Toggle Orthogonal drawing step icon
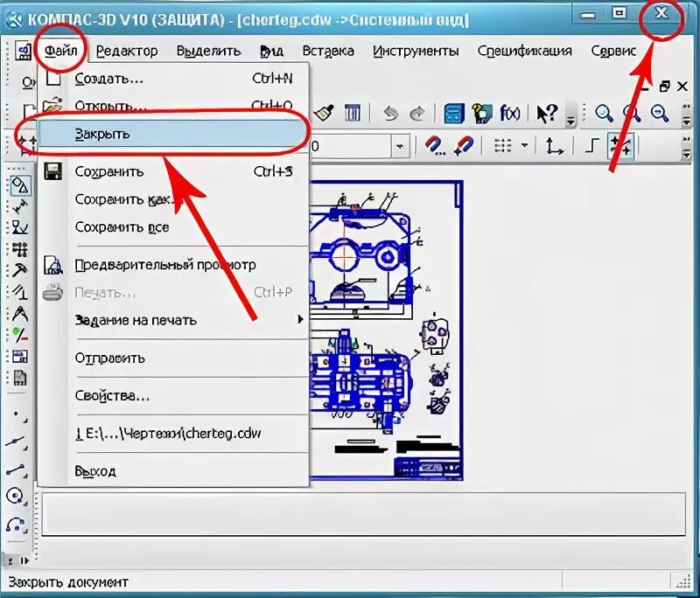Viewport: 700px width, 598px height. point(592,145)
